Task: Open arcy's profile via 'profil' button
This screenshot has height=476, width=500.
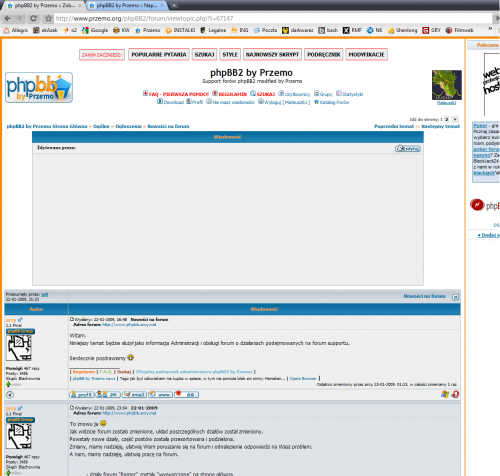Action: (82, 395)
